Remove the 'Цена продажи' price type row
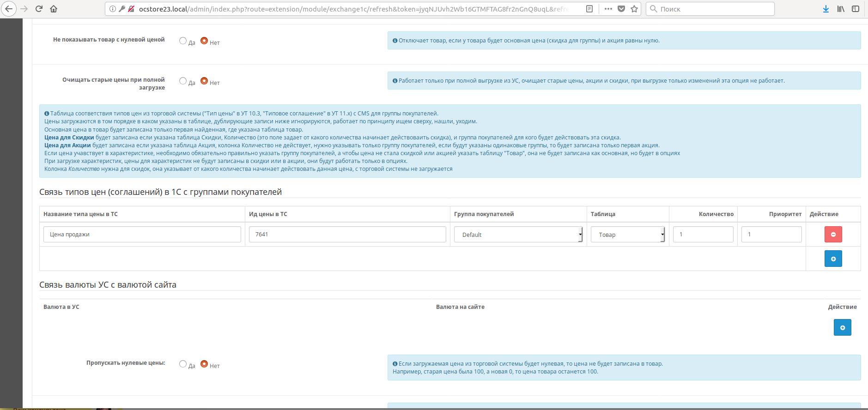Image resolution: width=868 pixels, height=410 pixels. coord(833,234)
